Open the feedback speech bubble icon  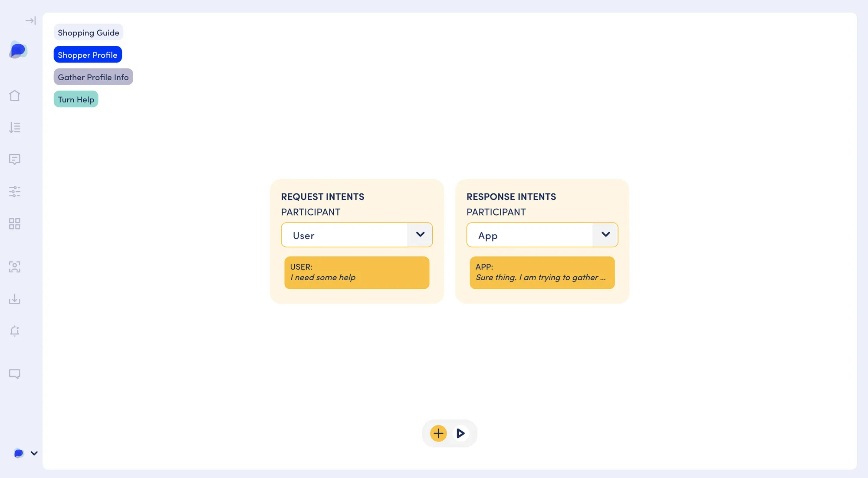(15, 374)
